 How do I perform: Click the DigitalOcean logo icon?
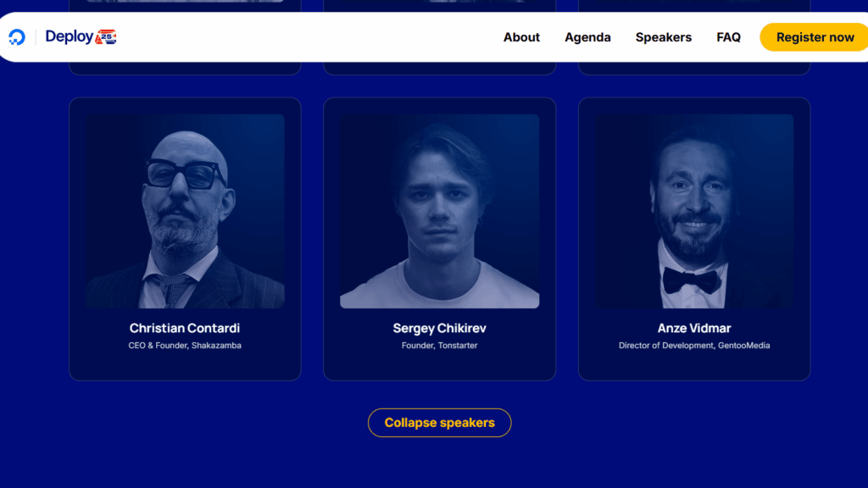[x=17, y=37]
